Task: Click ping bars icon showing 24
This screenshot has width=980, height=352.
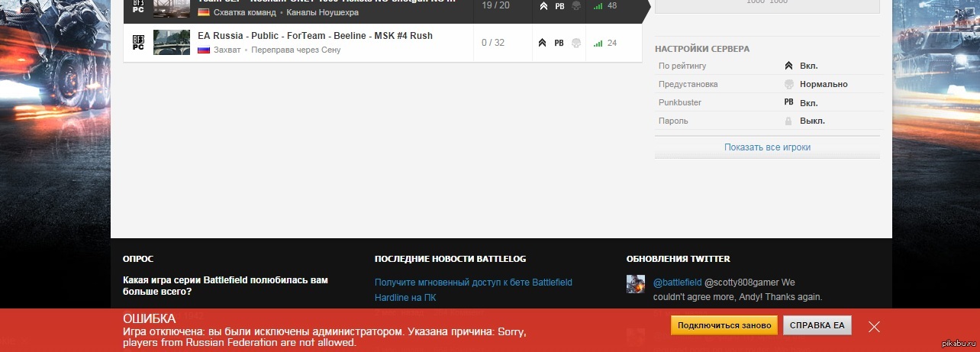Action: tap(598, 43)
